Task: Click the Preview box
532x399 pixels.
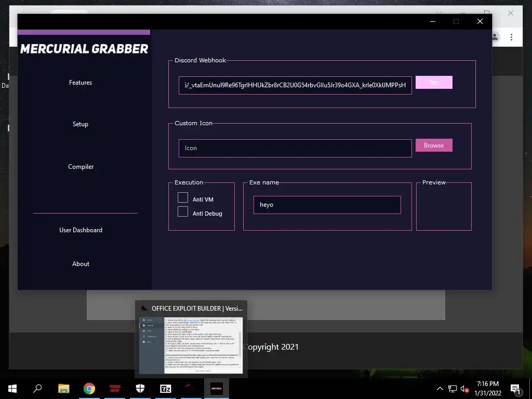Action: pyautogui.click(x=444, y=206)
